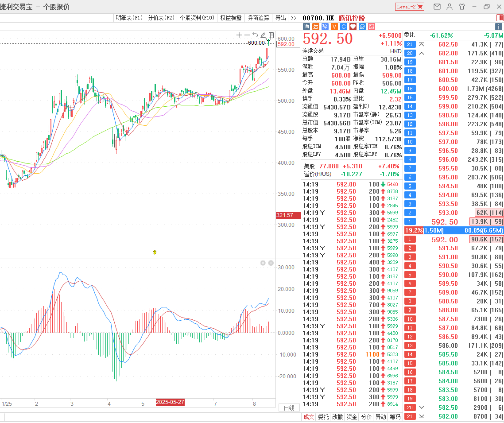Open the 日线 period selector
Image resolution: width=504 pixels, height=423 pixels.
[x=289, y=408]
